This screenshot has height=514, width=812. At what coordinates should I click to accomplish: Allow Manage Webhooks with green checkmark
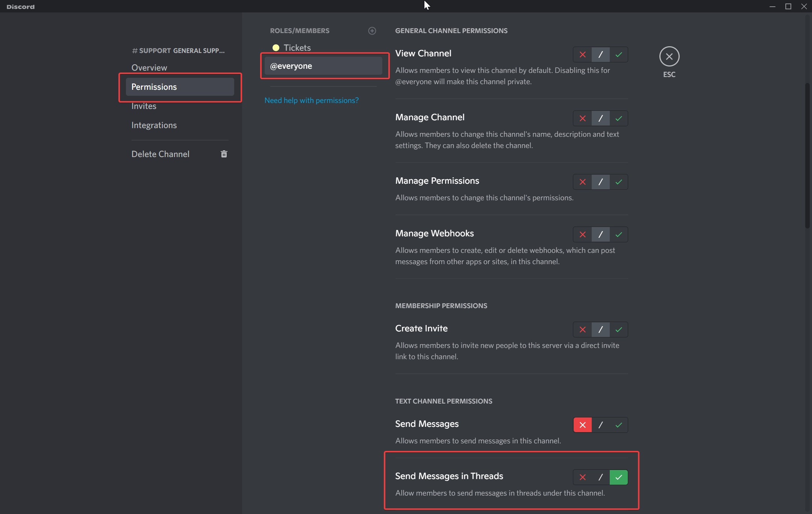pos(618,234)
